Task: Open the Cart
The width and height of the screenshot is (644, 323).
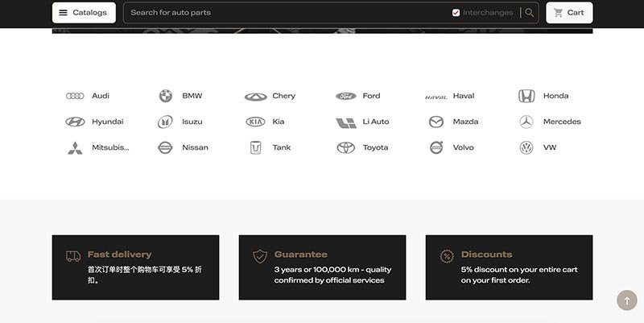Action: 569,13
